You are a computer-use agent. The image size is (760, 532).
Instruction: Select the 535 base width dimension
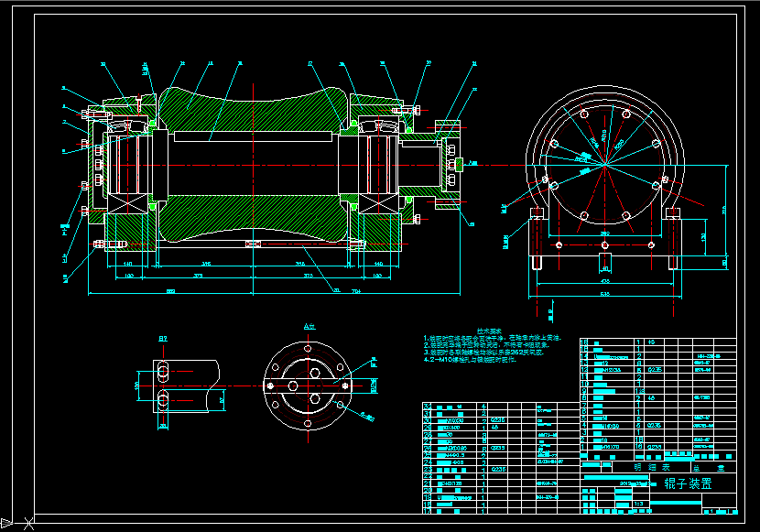pyautogui.click(x=605, y=294)
